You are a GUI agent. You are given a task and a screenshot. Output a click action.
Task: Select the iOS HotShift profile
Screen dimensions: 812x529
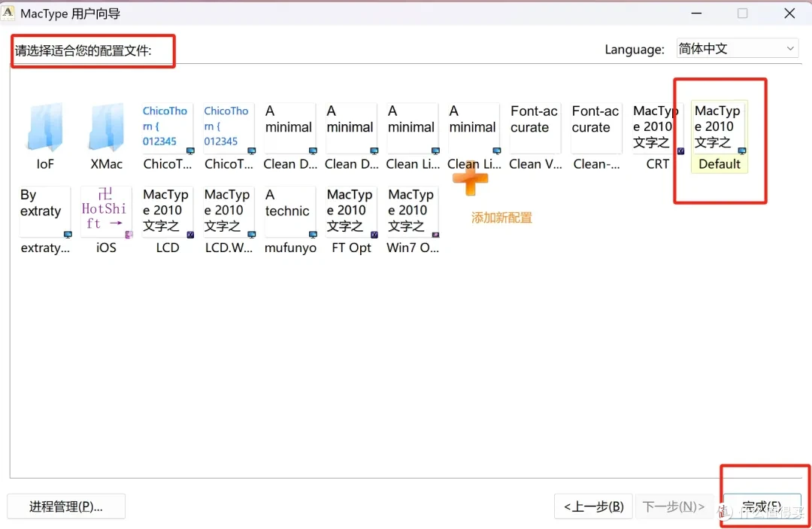[x=106, y=220]
